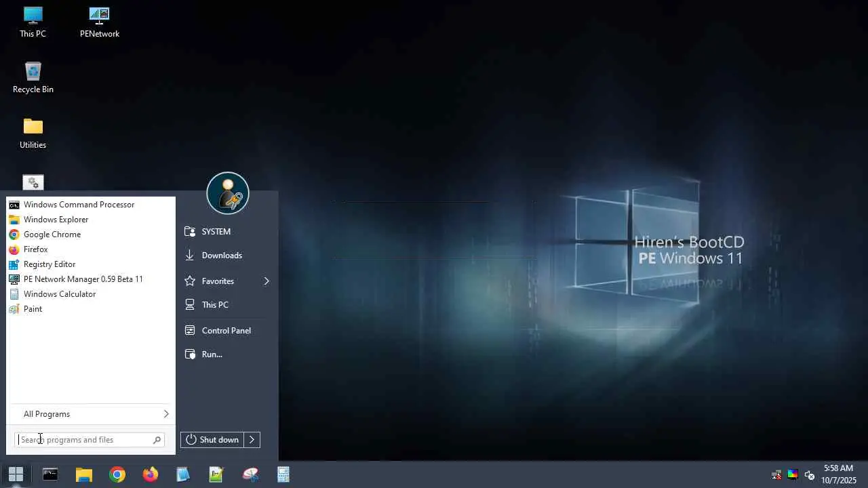868x488 pixels.
Task: Open Registry Editor from Start menu
Action: click(x=91, y=264)
